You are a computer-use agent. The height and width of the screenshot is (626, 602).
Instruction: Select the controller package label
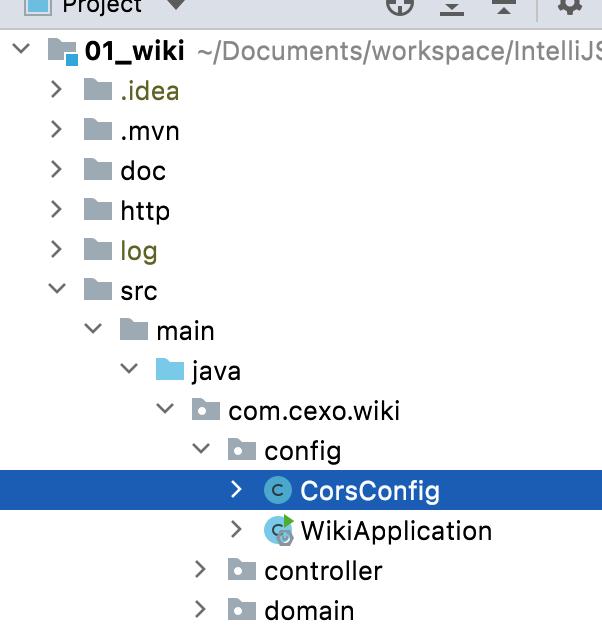[x=323, y=571]
